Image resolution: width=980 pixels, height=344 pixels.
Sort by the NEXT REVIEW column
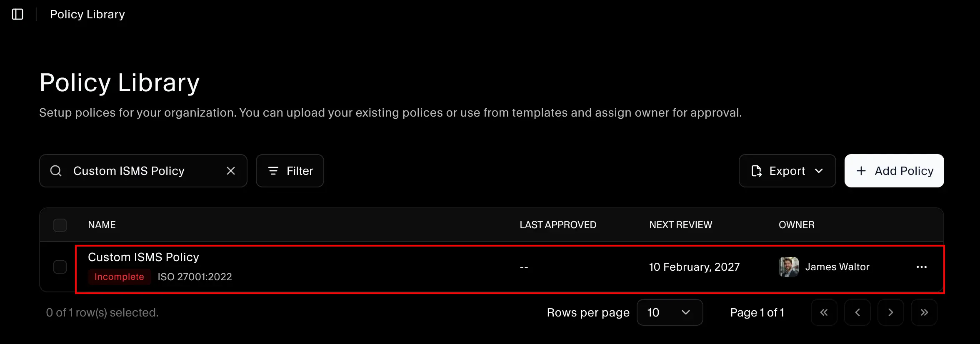click(680, 225)
